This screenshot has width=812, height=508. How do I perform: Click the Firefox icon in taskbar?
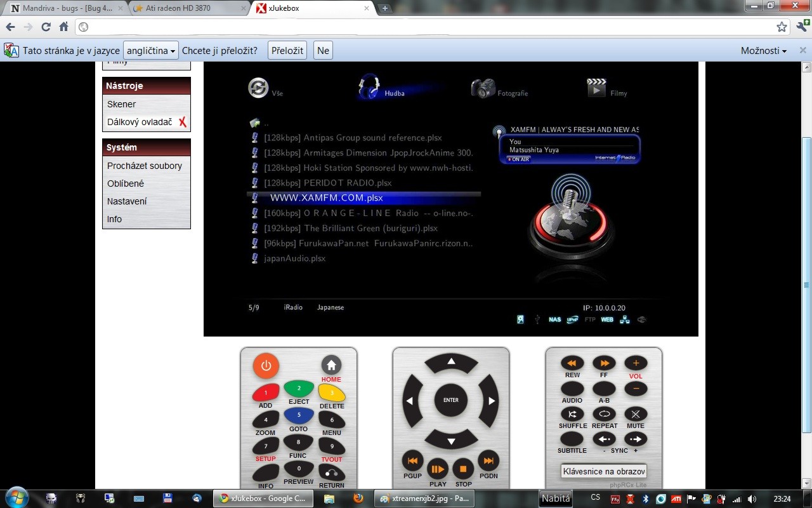[x=358, y=498]
